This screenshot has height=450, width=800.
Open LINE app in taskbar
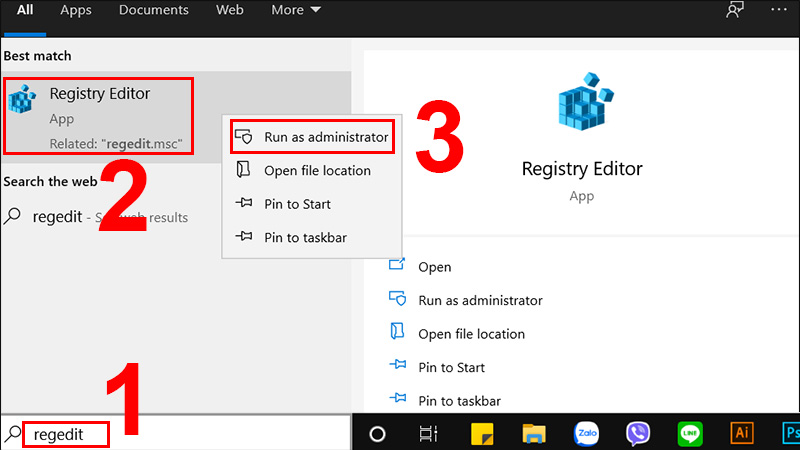point(690,433)
